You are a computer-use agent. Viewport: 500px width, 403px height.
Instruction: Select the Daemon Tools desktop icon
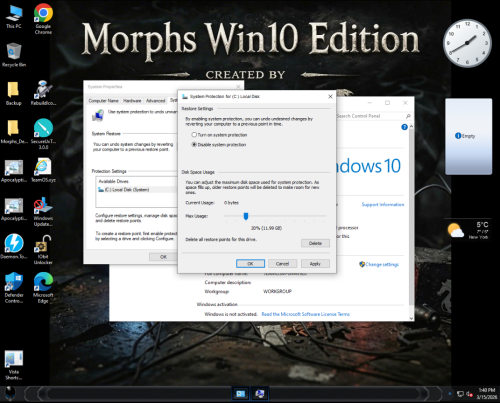click(14, 247)
